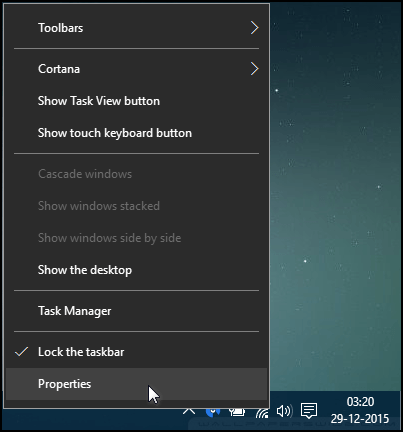Select Properties in the context menu
This screenshot has height=432, width=403.
click(x=137, y=384)
